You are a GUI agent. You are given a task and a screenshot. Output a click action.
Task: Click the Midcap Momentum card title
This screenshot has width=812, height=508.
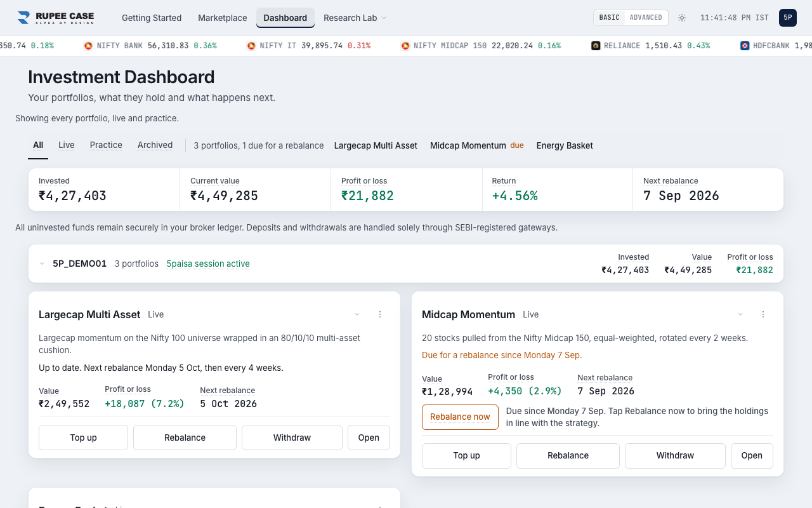(x=468, y=314)
